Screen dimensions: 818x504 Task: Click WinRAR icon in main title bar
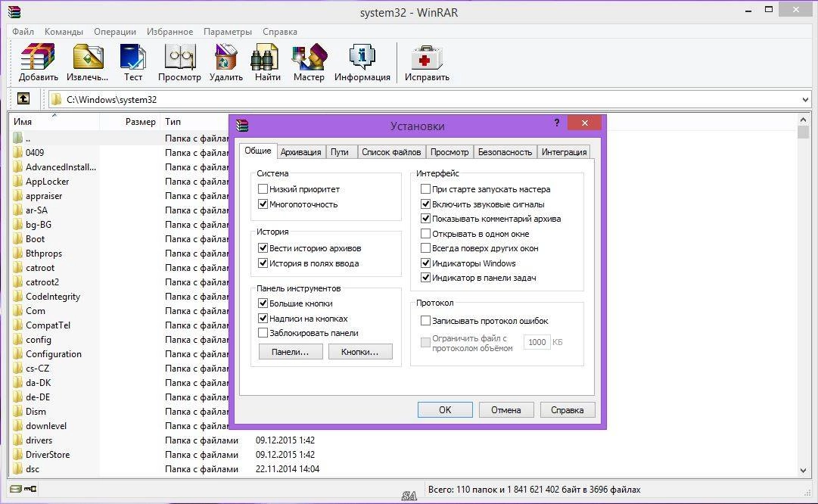tap(14, 11)
